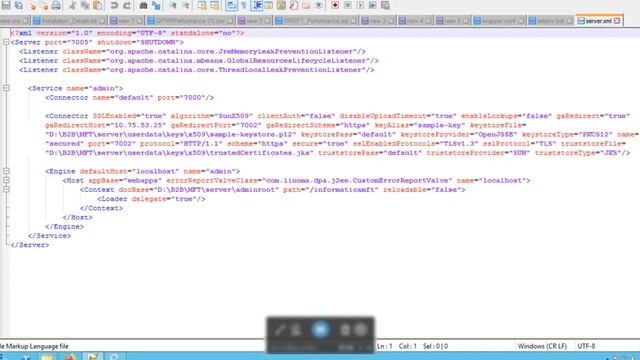Start macro recording with red dot
The height and width of the screenshot is (360, 640).
[335, 5]
